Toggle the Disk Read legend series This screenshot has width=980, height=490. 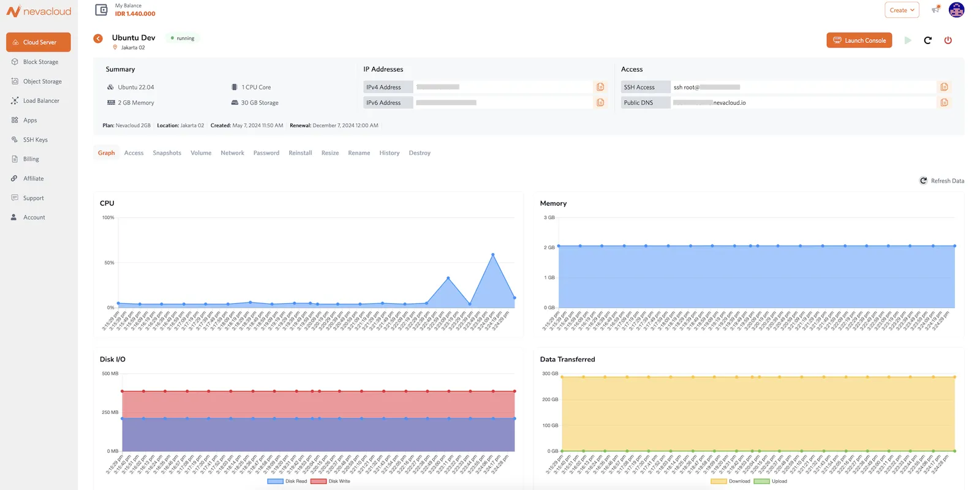coord(287,481)
